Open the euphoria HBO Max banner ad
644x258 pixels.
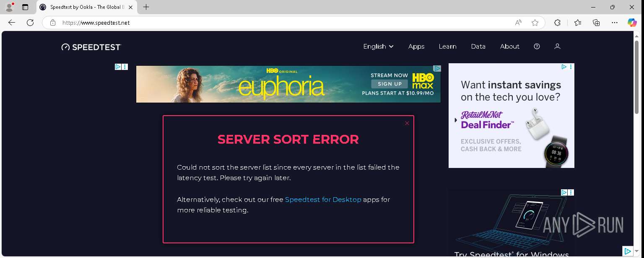point(288,84)
